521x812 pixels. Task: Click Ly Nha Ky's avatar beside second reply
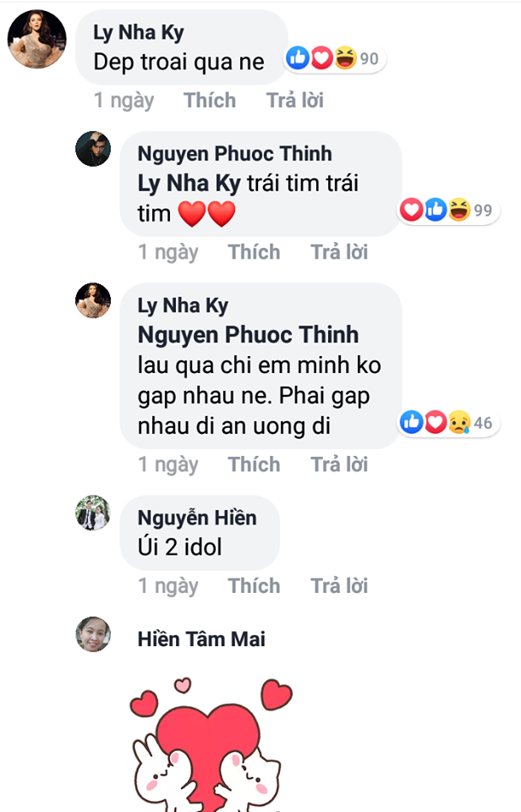93,300
